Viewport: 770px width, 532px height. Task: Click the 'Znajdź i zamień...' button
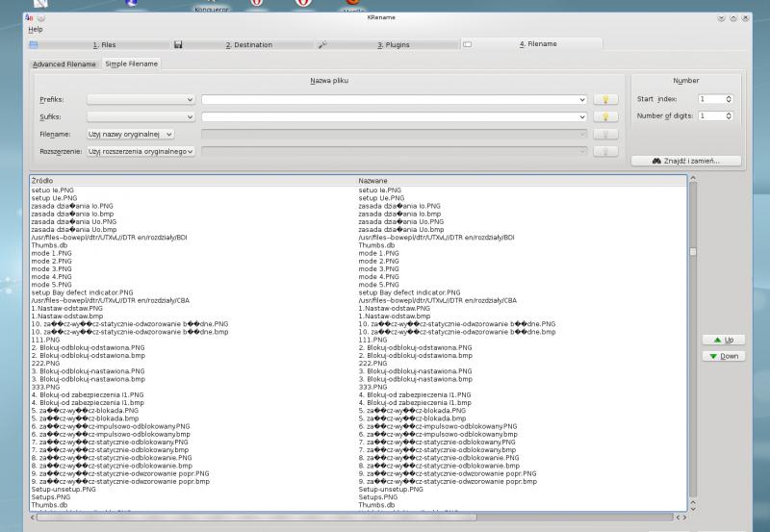(x=685, y=161)
